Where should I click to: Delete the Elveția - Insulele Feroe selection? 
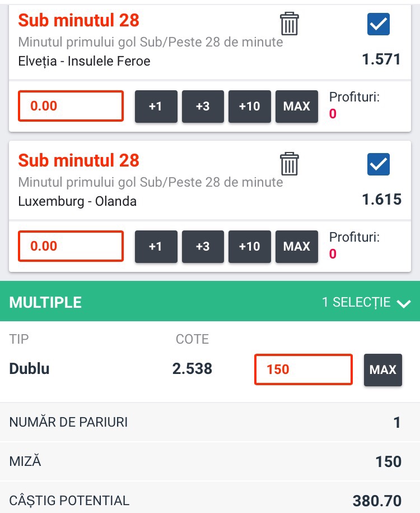(290, 24)
